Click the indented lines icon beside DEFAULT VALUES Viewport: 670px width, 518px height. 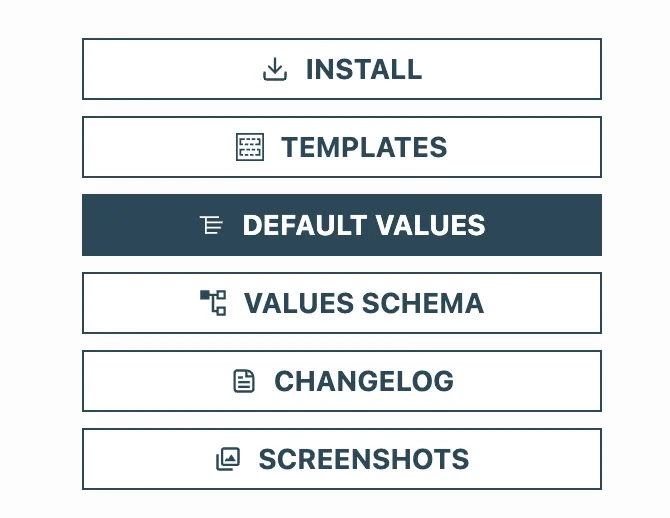211,225
